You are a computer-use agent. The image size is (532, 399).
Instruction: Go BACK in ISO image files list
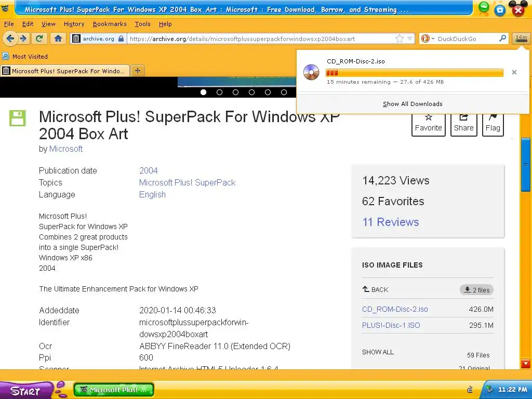click(375, 289)
